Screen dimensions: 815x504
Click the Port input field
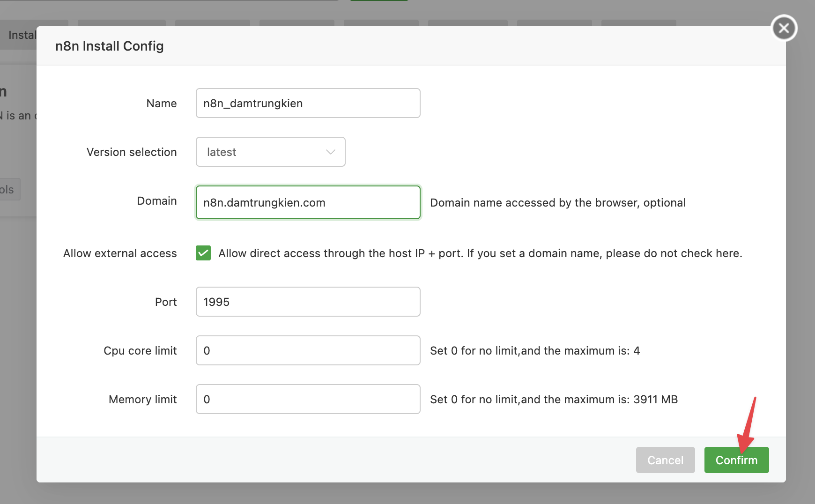click(x=308, y=302)
